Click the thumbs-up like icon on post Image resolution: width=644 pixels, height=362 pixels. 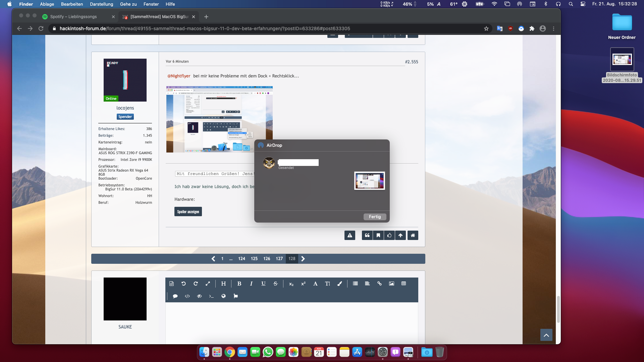(389, 235)
